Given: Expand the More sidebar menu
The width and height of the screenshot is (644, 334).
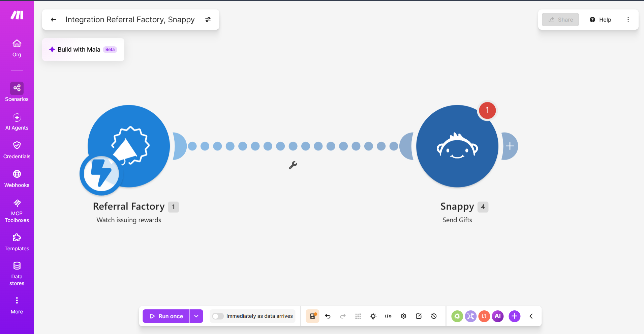Looking at the screenshot, I should [17, 305].
